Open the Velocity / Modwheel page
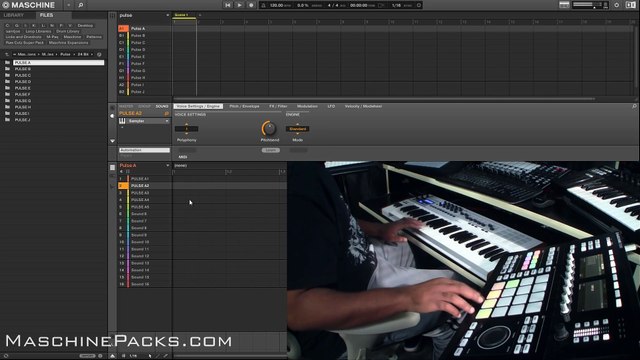Image resolution: width=640 pixels, height=360 pixels. tap(363, 106)
